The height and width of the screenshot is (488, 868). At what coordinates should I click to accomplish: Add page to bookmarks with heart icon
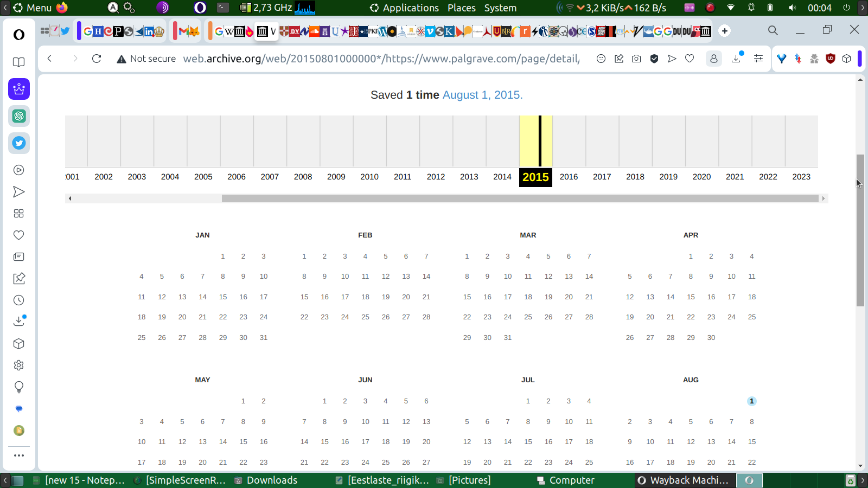[x=690, y=59]
